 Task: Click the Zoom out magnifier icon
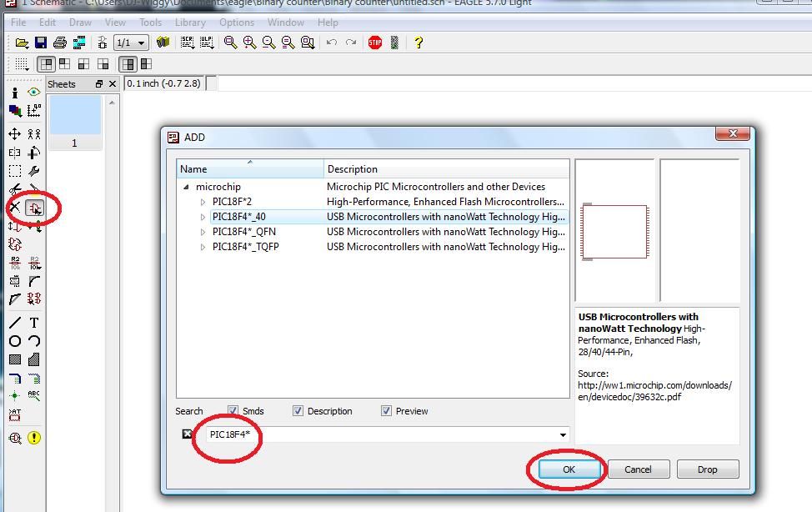click(268, 43)
